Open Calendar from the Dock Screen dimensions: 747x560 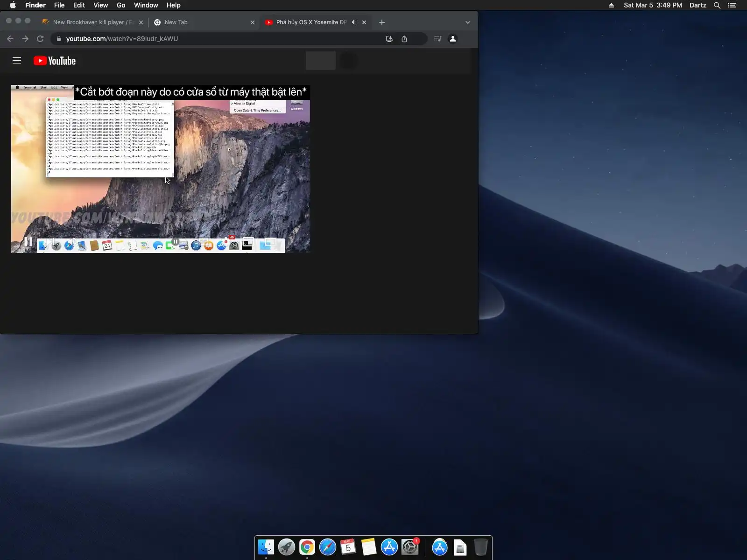click(x=348, y=547)
